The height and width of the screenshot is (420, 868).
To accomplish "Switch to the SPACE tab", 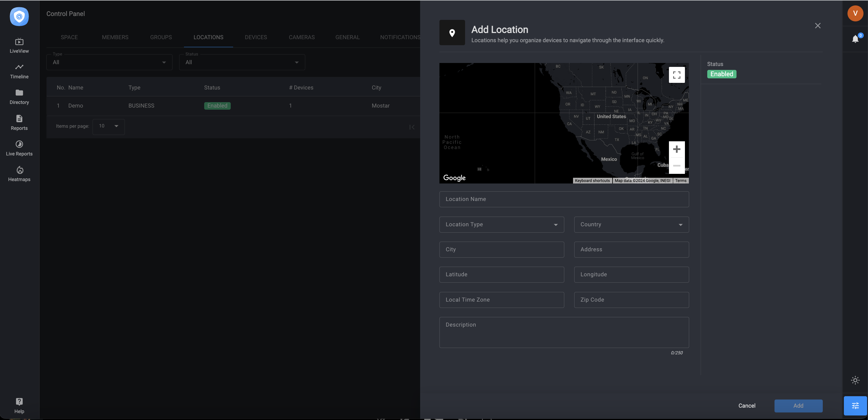I will pos(69,37).
